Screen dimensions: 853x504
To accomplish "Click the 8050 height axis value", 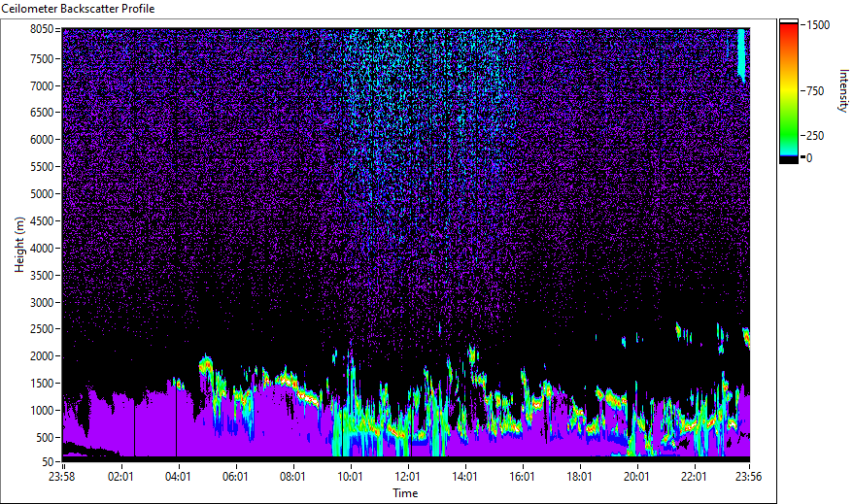I will pyautogui.click(x=42, y=29).
